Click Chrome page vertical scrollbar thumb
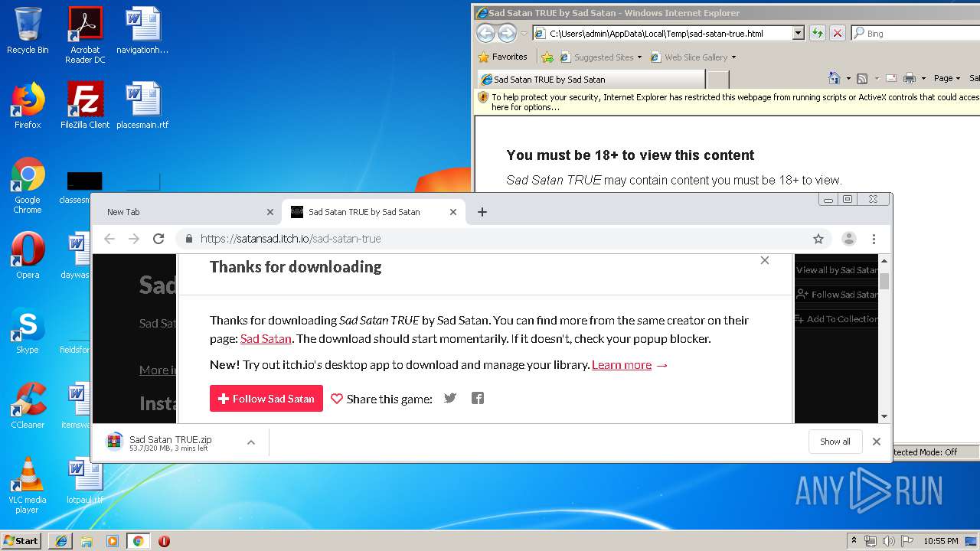The width and height of the screenshot is (980, 551). [x=884, y=281]
